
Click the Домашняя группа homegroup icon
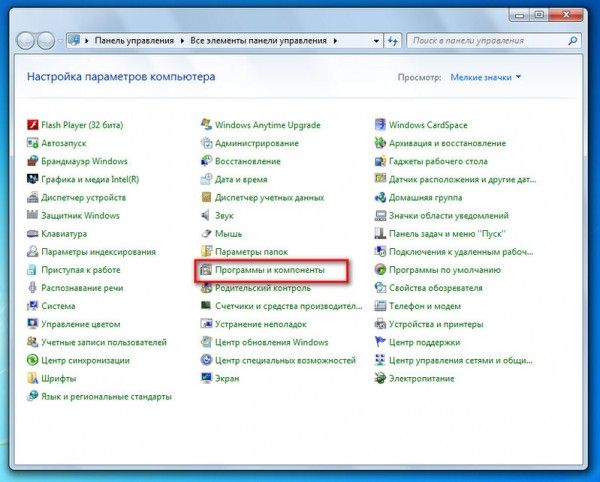point(380,197)
